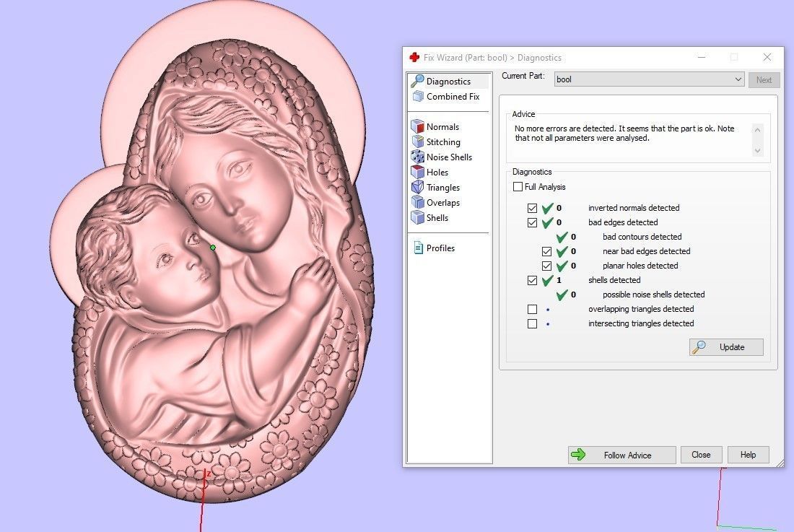Click the green point on the model
The height and width of the screenshot is (532, 794).
(213, 248)
